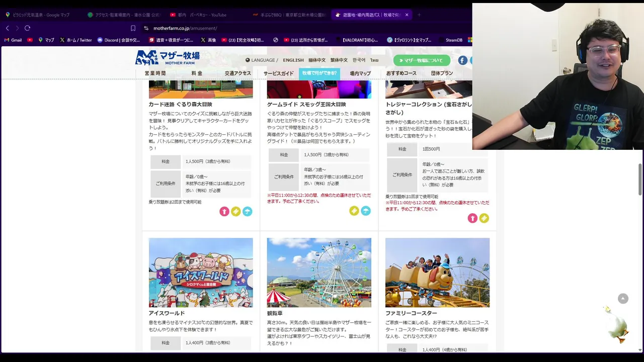The height and width of the screenshot is (362, 644).
Task: Open おすすめコース in the site navigation
Action: (x=401, y=73)
